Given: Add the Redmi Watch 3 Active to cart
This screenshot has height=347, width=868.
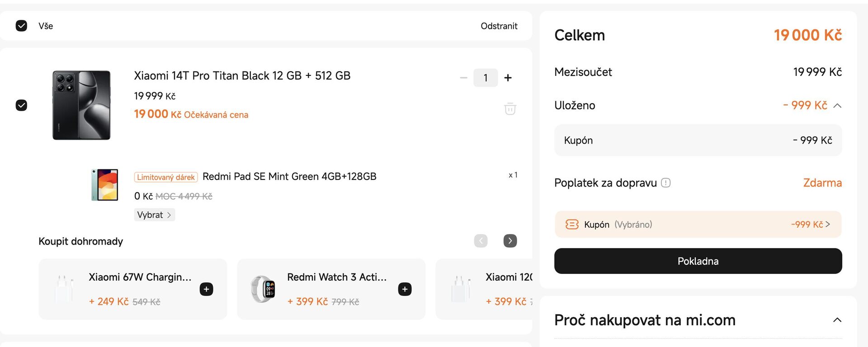Looking at the screenshot, I should click(405, 289).
